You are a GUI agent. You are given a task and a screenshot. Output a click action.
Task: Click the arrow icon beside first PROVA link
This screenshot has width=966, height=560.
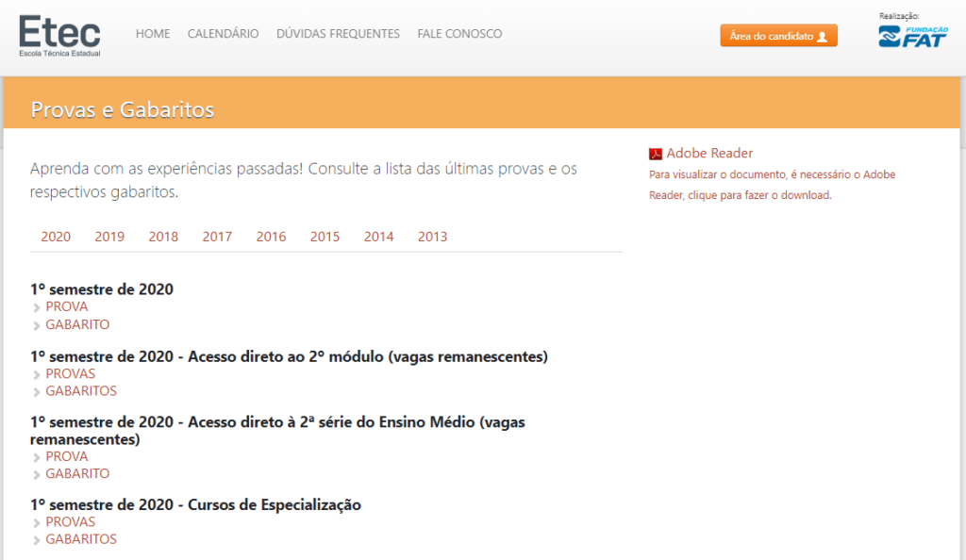39,306
